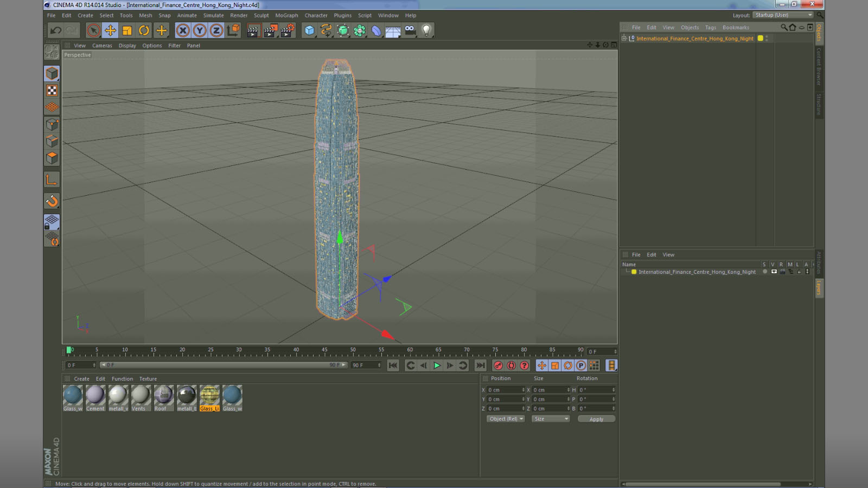Viewport: 868px width, 488px height.
Task: Click the Render to Picture Viewer icon
Action: point(270,30)
